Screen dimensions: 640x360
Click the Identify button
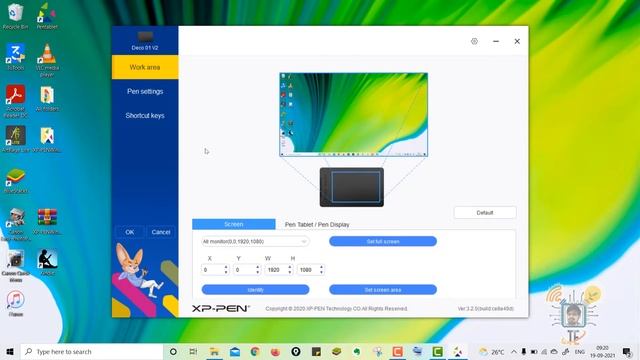(x=256, y=290)
